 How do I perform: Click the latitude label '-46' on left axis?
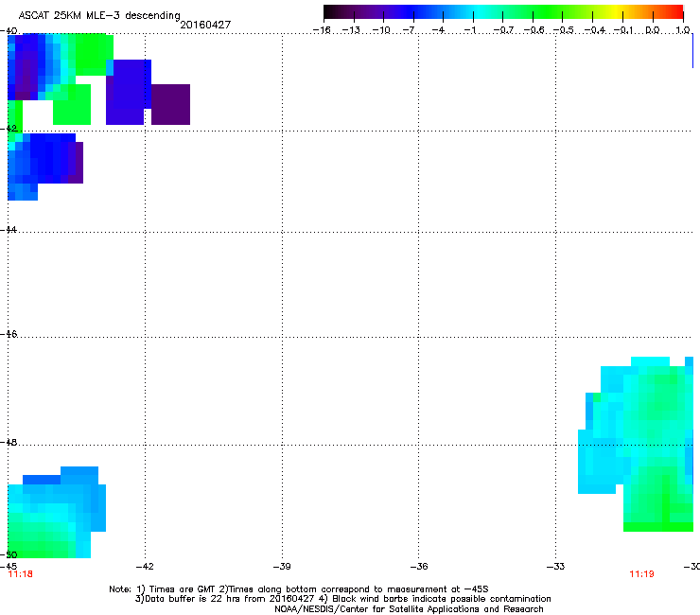pos(9,334)
